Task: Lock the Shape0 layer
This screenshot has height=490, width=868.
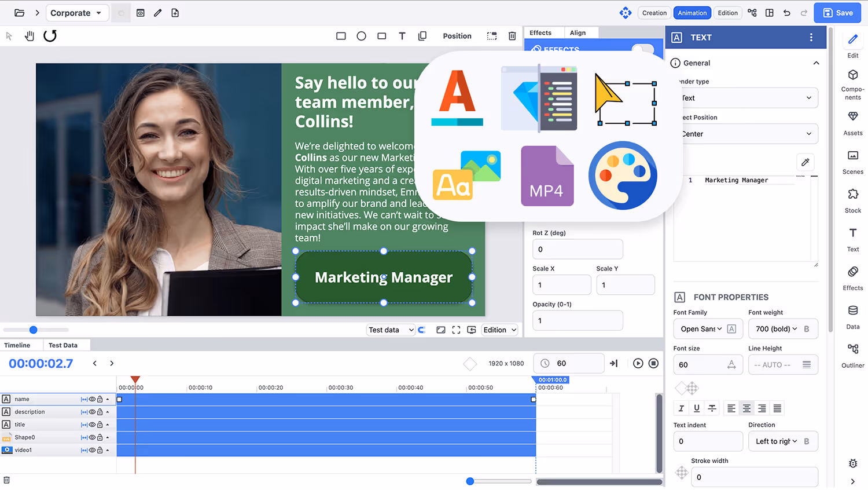Action: 100,437
